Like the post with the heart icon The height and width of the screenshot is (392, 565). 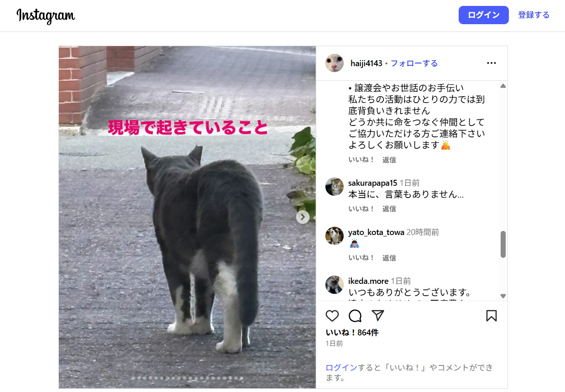click(x=332, y=316)
